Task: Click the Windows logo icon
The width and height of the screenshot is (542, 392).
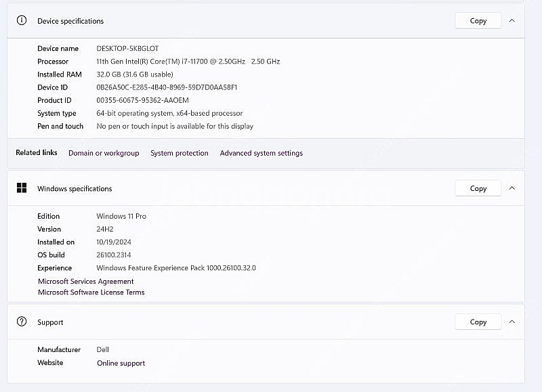Action: point(22,188)
